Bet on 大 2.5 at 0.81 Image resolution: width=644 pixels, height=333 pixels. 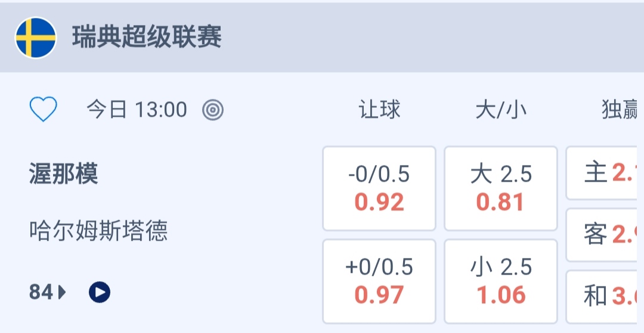click(x=501, y=188)
